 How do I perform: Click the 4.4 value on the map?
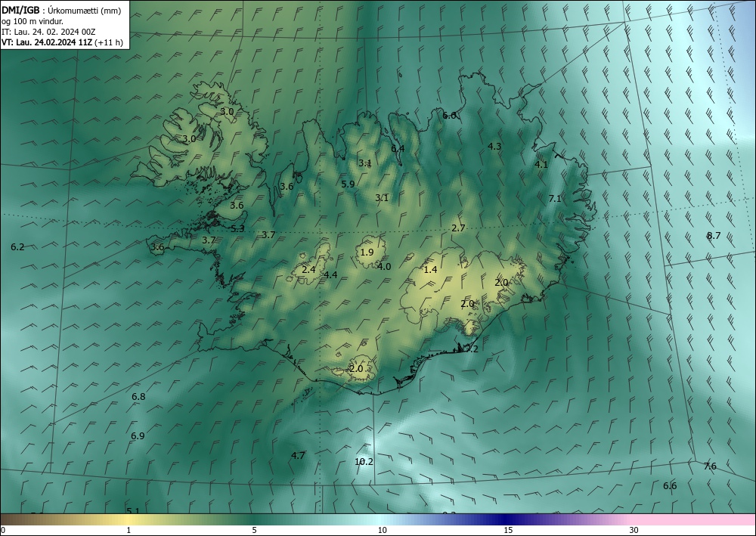pyautogui.click(x=330, y=275)
